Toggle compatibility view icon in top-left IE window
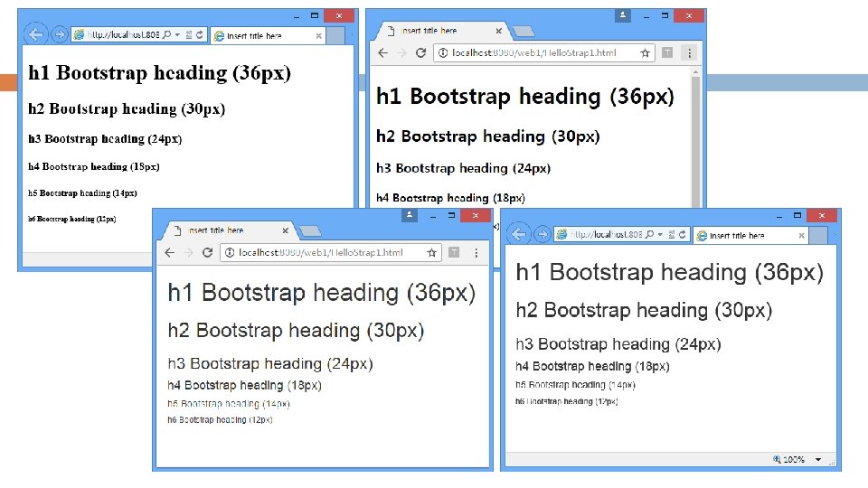The image size is (868, 488). 189,34
